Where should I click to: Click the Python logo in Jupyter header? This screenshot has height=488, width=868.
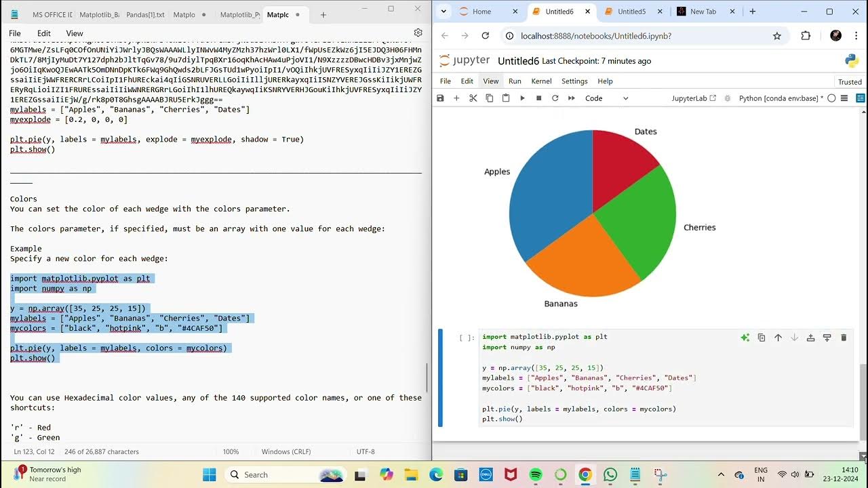coord(852,61)
